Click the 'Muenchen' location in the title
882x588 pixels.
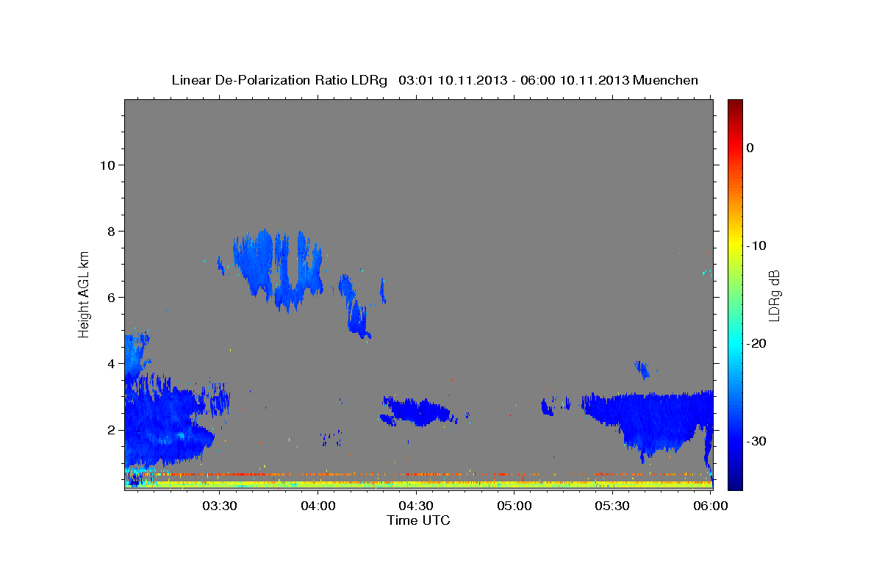click(666, 80)
